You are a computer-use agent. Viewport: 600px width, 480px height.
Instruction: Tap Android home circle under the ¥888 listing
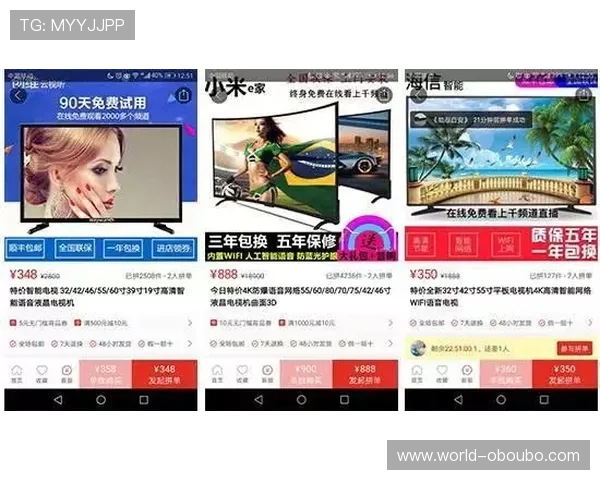click(302, 400)
